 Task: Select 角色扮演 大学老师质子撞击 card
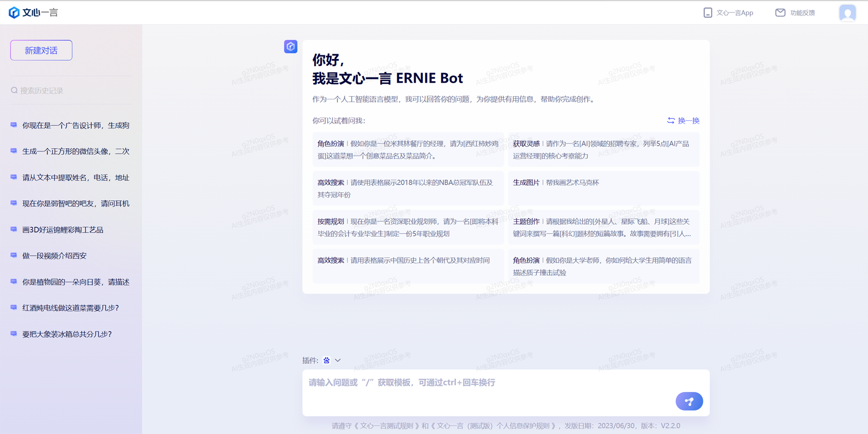coord(604,266)
